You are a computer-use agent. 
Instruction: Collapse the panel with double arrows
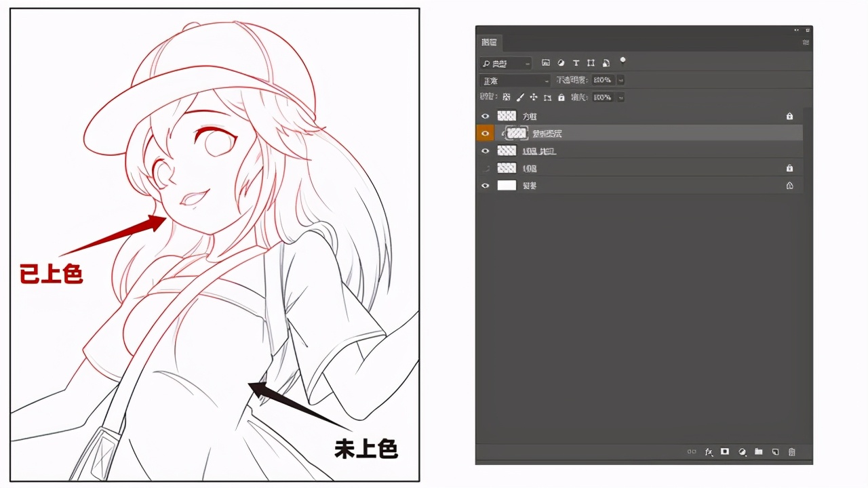tap(796, 30)
